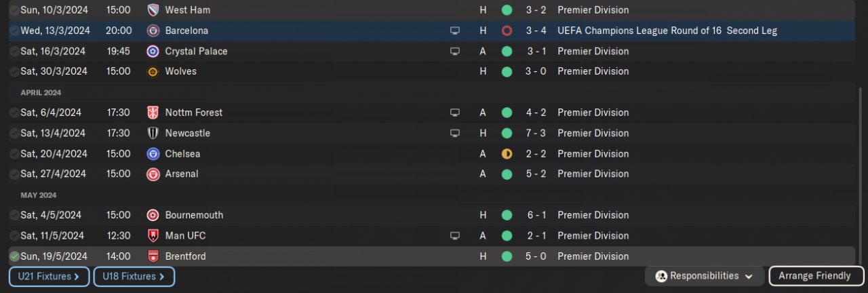Open the U18 Fixtures page
The height and width of the screenshot is (293, 868).
(134, 277)
